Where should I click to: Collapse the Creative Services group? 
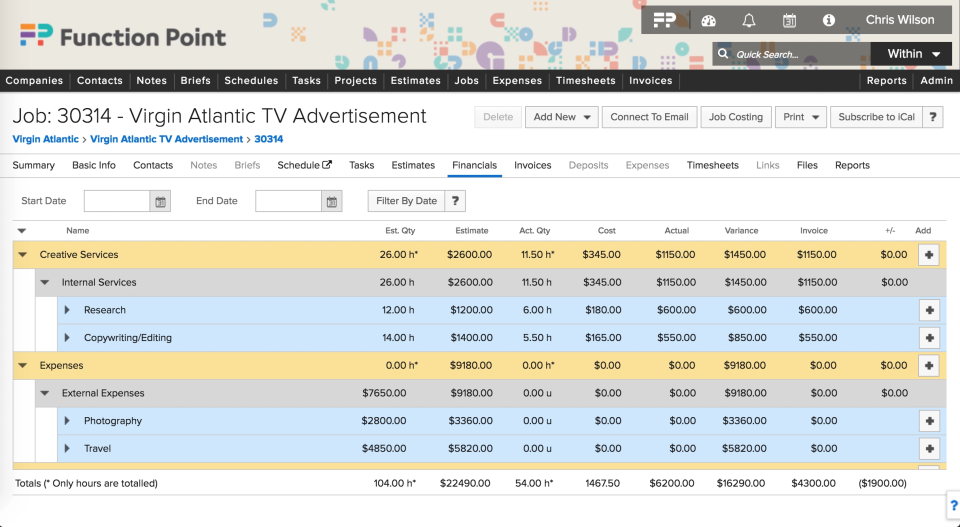click(23, 255)
